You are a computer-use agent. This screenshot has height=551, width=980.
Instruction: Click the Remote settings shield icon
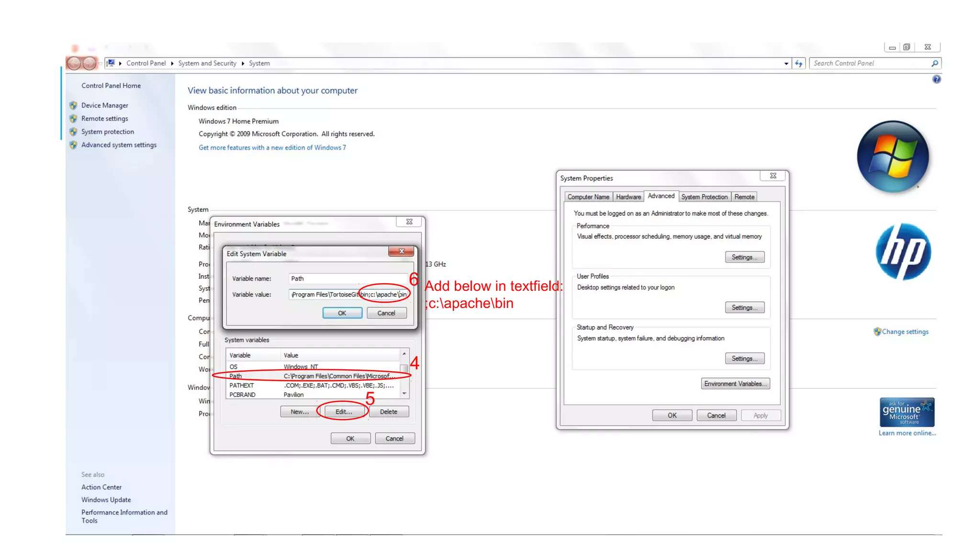[73, 119]
